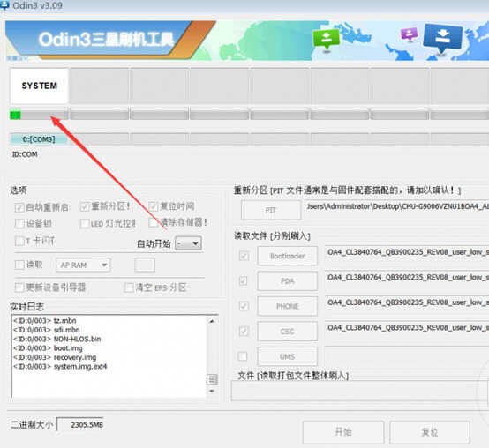Toggle the 自动重新启 auto reboot checkbox
Viewport: 489px width, 448px height.
[19, 207]
